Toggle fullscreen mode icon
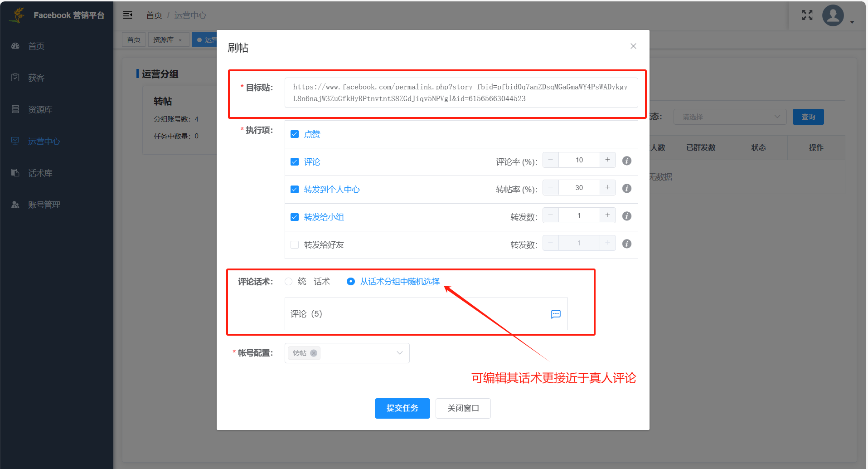 pyautogui.click(x=807, y=15)
